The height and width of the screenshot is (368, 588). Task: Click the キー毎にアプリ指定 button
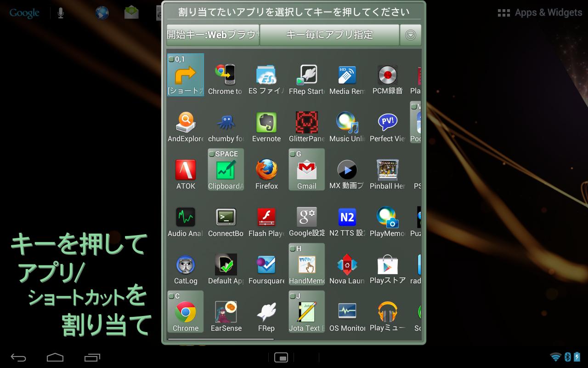pyautogui.click(x=329, y=35)
